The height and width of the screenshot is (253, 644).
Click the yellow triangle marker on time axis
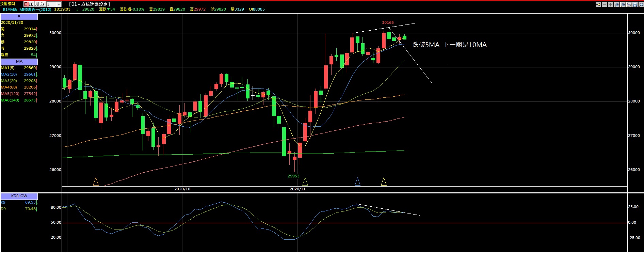click(x=384, y=182)
